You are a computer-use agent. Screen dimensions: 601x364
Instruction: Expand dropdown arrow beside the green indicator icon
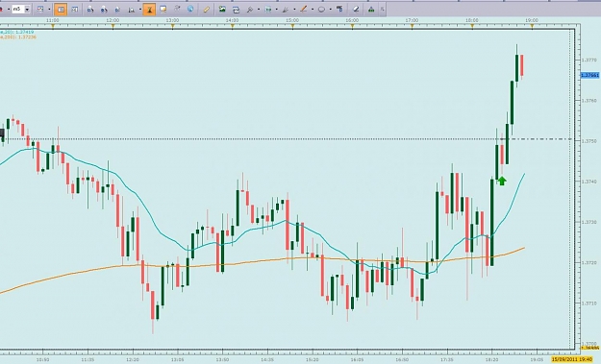coord(276,10)
